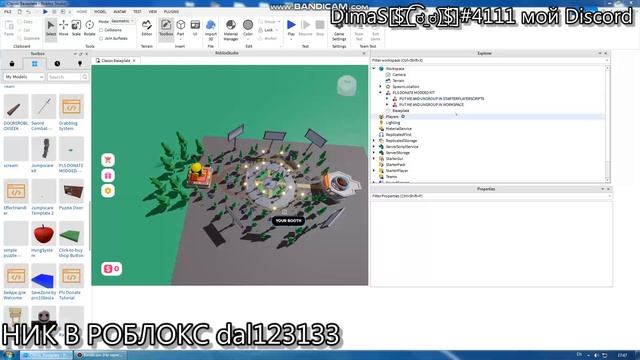Viewport: 640px width, 360px height.
Task: Switch to the HOME ribbon tab
Action: (82, 12)
